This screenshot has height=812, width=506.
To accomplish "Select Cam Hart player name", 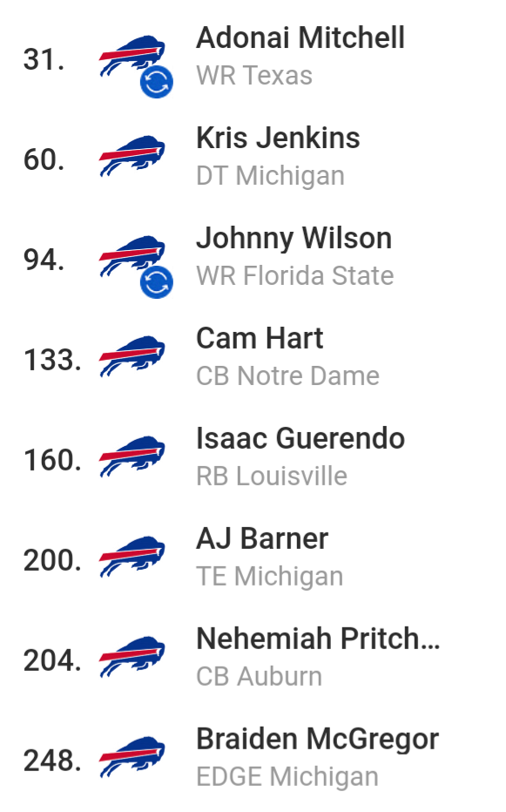I will (x=260, y=339).
